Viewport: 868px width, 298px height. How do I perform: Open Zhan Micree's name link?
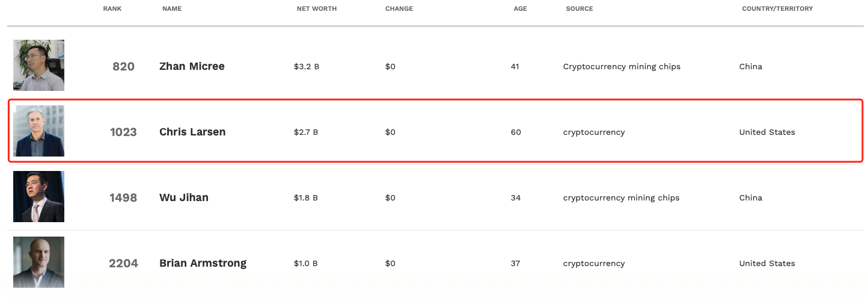click(x=192, y=66)
